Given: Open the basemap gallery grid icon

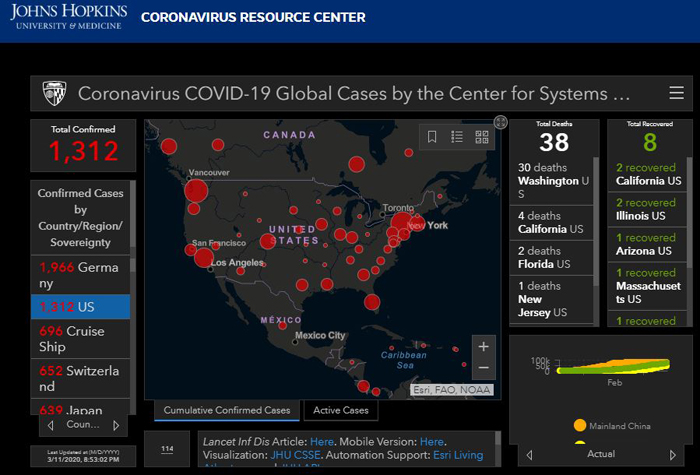Looking at the screenshot, I should click(482, 137).
